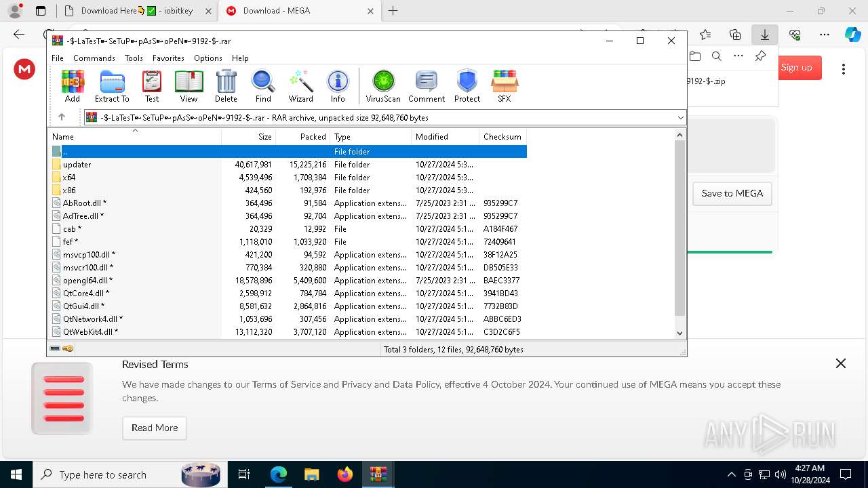Open Edge favorites star icon
The height and width of the screenshot is (488, 868).
tap(705, 35)
